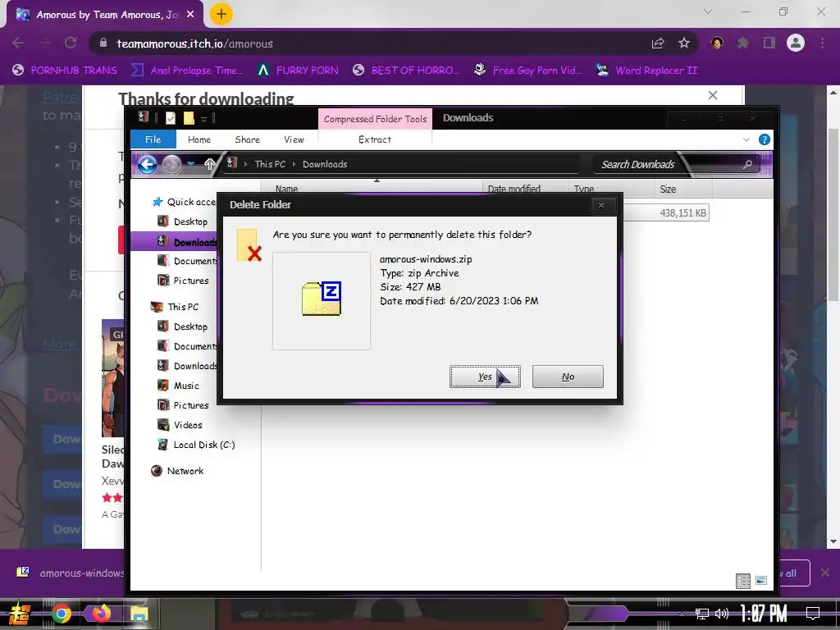Open the Chrome three-dot menu
840x630 pixels.
pos(822,43)
